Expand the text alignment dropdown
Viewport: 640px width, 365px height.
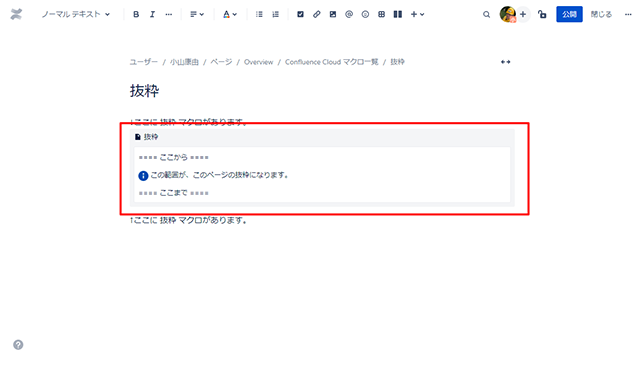pos(197,14)
